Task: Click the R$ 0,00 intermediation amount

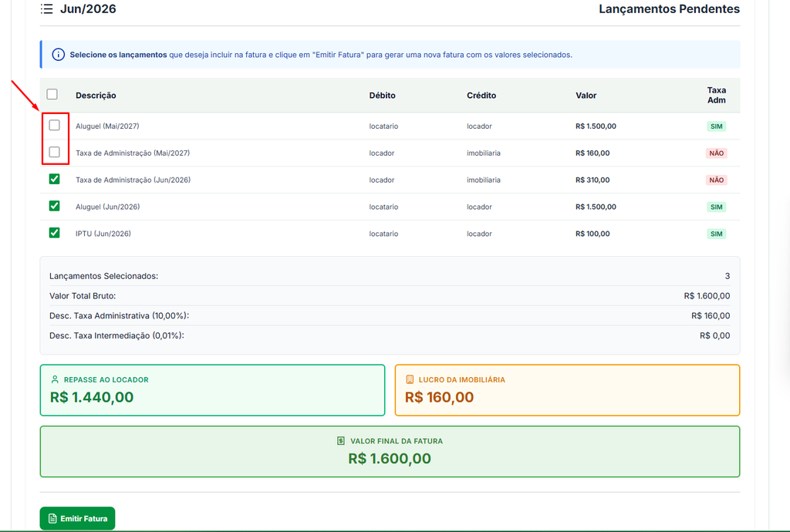Action: pos(714,335)
